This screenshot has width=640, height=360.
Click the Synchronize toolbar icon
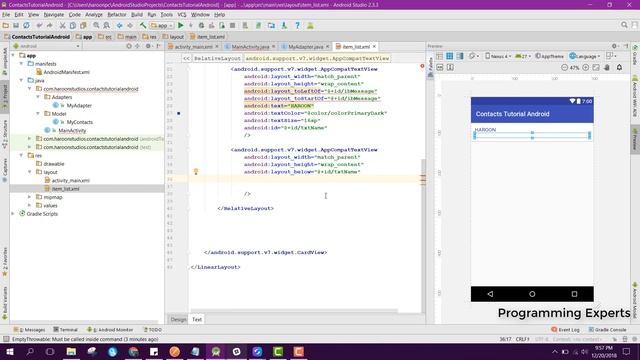pos(26,26)
